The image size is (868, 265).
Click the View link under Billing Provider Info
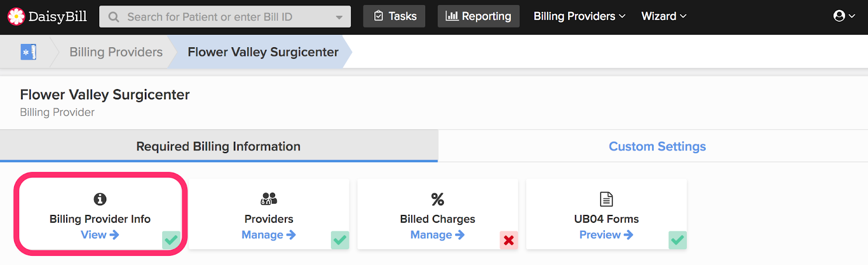tap(100, 235)
